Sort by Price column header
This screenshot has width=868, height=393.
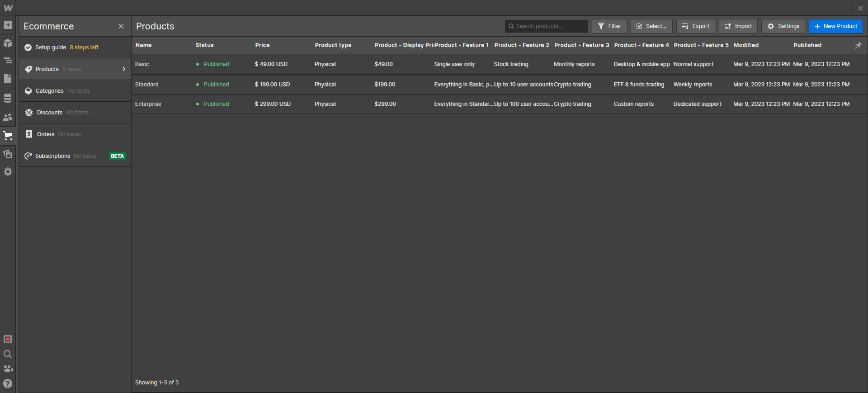[262, 45]
